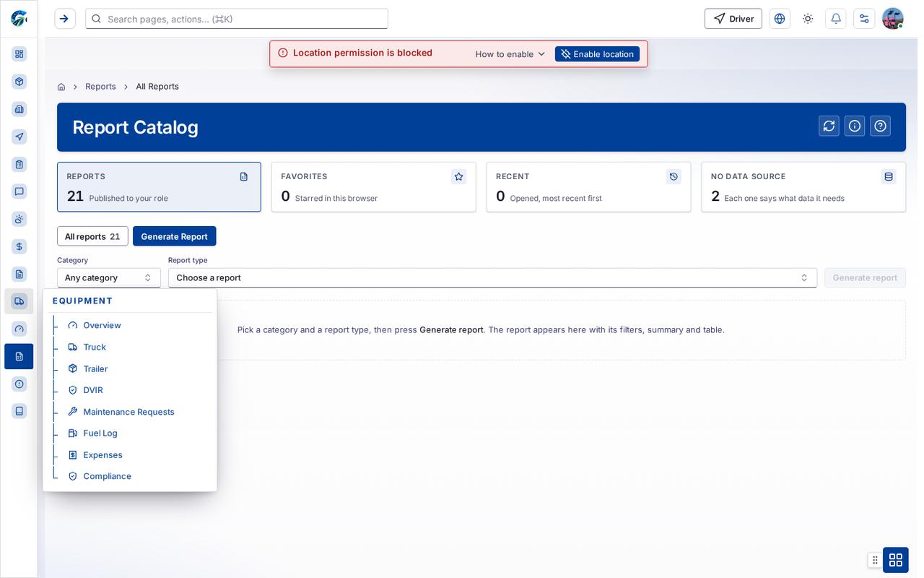Screen dimensions: 924x578
Task: Open help question mark in Report Catalog header
Action: point(880,126)
